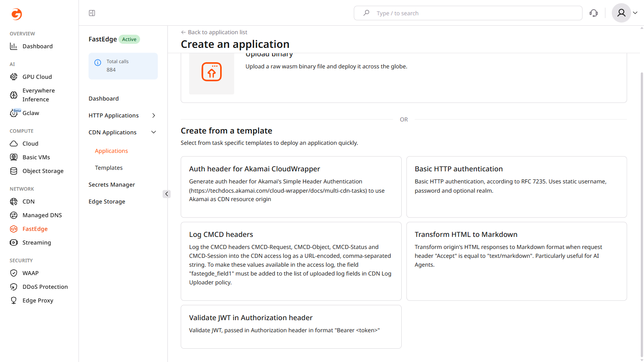Choose Auth header for Akamai CloudWrapper template
644x362 pixels.
coord(291,187)
